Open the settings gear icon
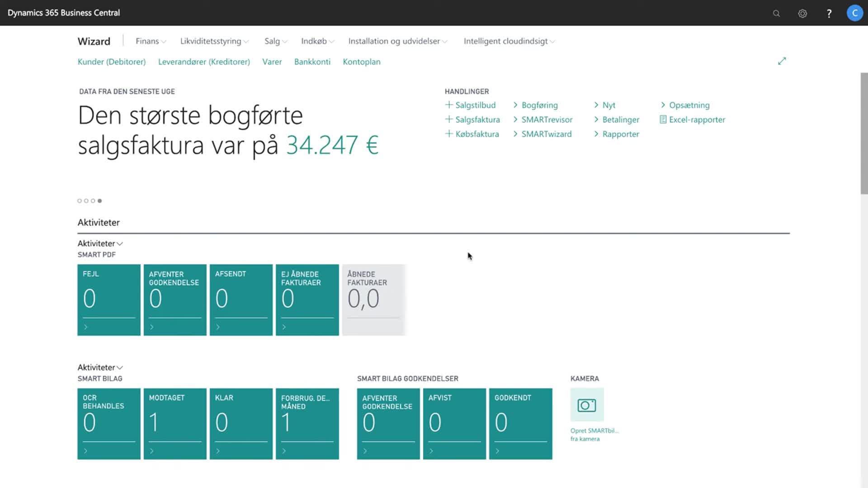This screenshot has height=488, width=868. click(802, 14)
